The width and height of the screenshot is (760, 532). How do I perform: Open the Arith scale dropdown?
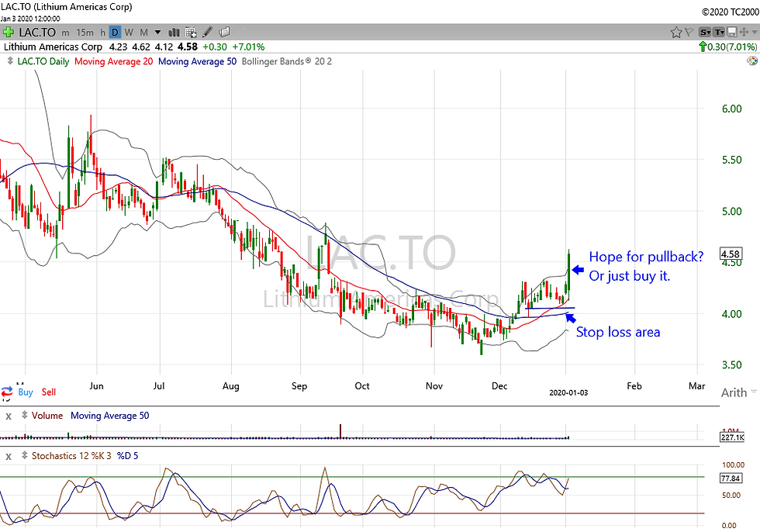[x=738, y=392]
